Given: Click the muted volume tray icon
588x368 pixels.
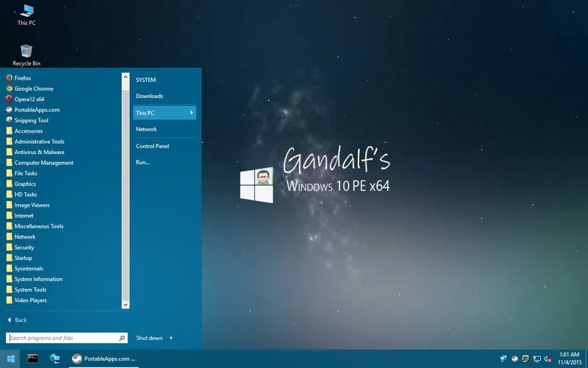Looking at the screenshot, I should click(x=547, y=359).
